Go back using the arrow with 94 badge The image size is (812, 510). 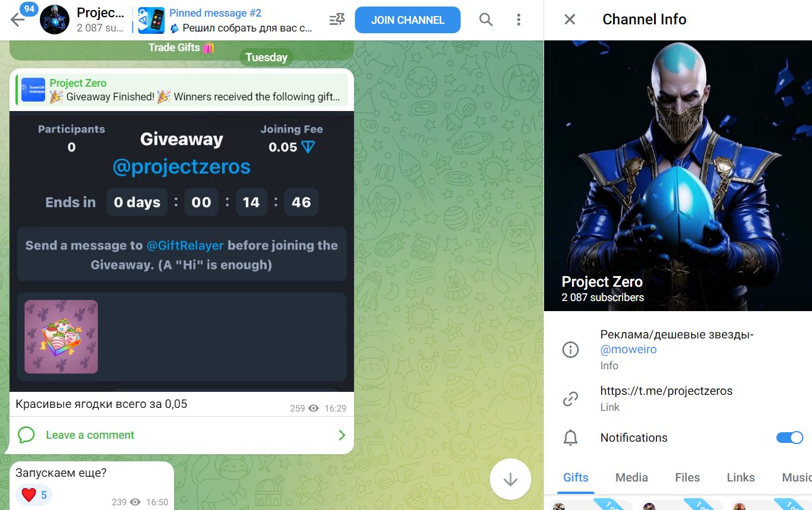pos(18,20)
